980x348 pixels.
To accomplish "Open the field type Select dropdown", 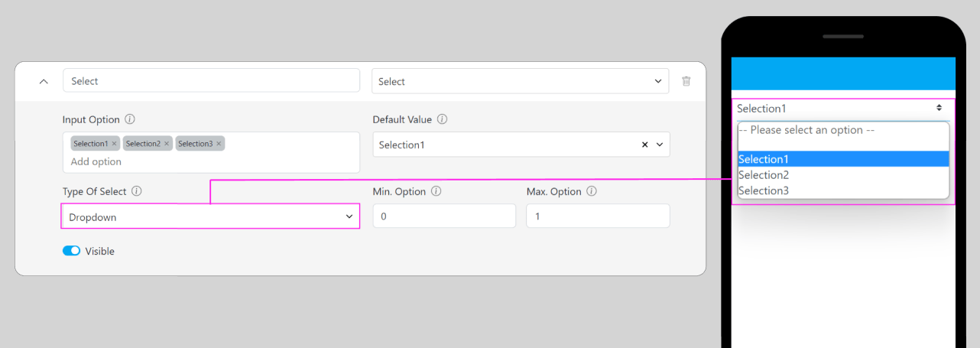I will 520,81.
